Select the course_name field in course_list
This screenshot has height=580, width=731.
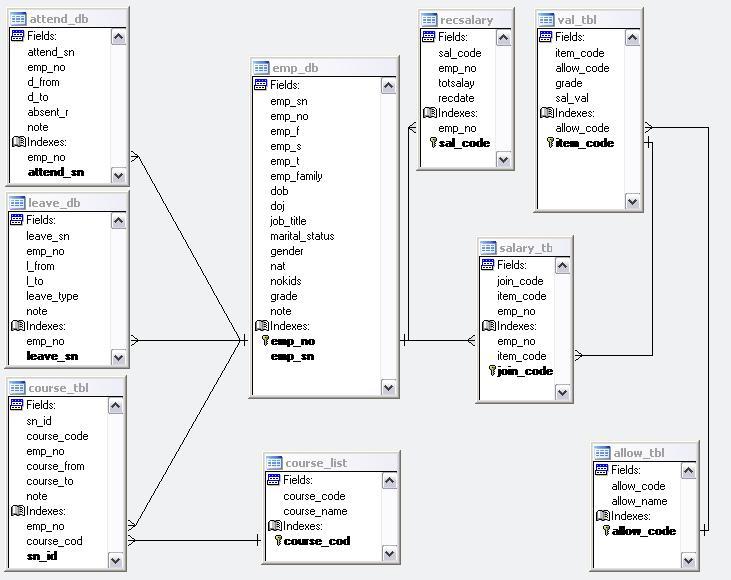[315, 511]
